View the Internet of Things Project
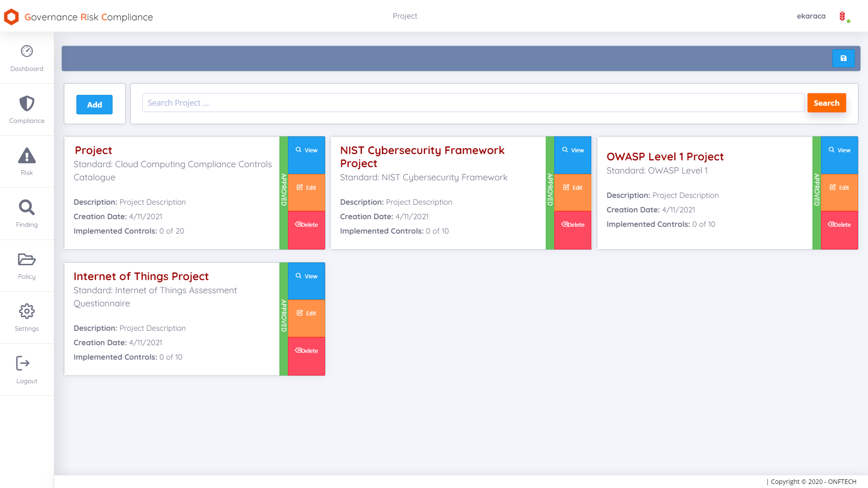Image resolution: width=868 pixels, height=488 pixels. [307, 281]
